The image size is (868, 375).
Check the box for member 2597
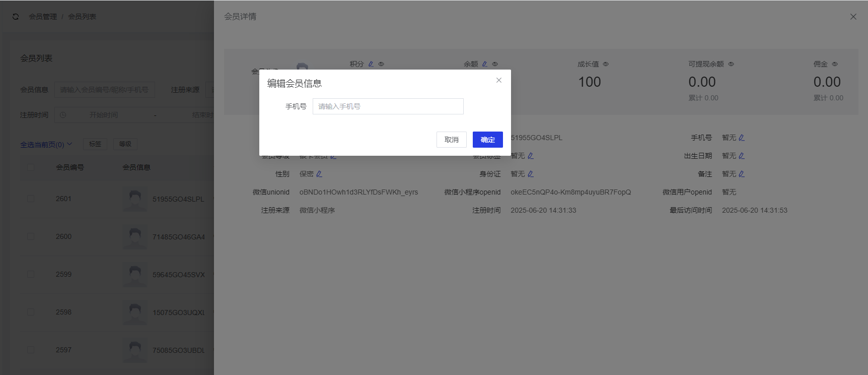point(31,350)
